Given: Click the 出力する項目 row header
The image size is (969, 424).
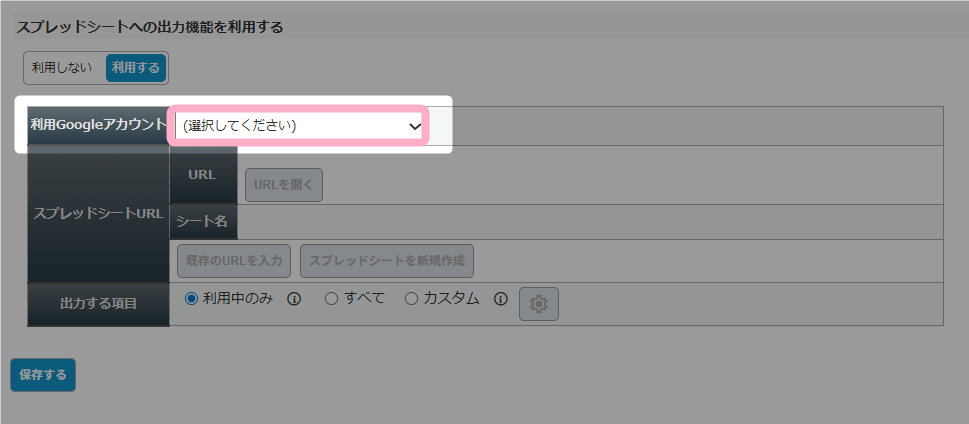Looking at the screenshot, I should (98, 304).
